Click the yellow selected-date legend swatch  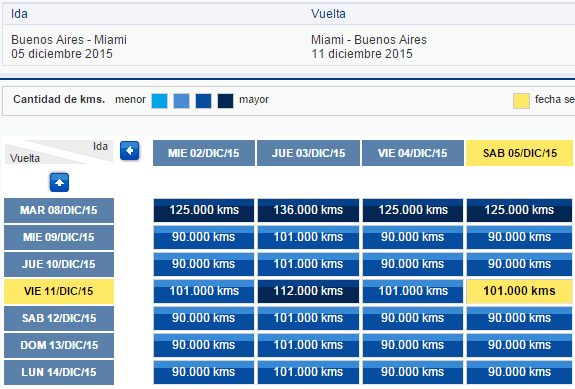521,101
